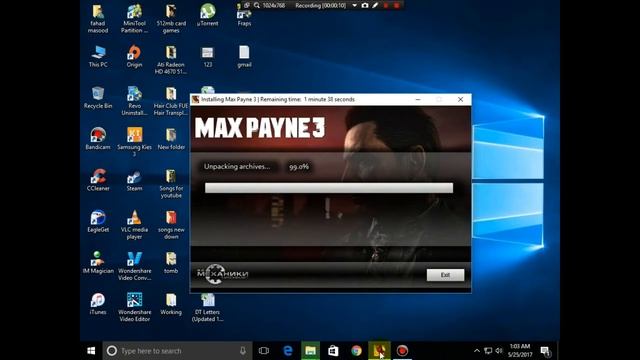Viewport: 640px width, 360px height.
Task: Open the Bandicam recording bar dropdown arrow
Action: 354,5
